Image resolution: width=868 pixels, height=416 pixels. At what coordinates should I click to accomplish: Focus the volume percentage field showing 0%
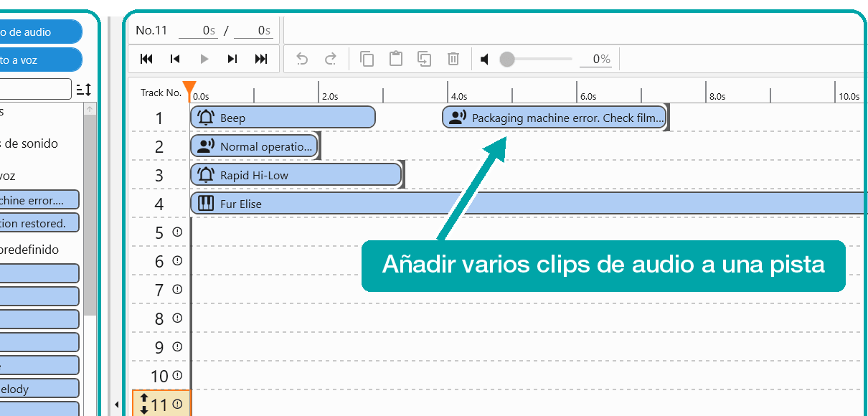595,59
